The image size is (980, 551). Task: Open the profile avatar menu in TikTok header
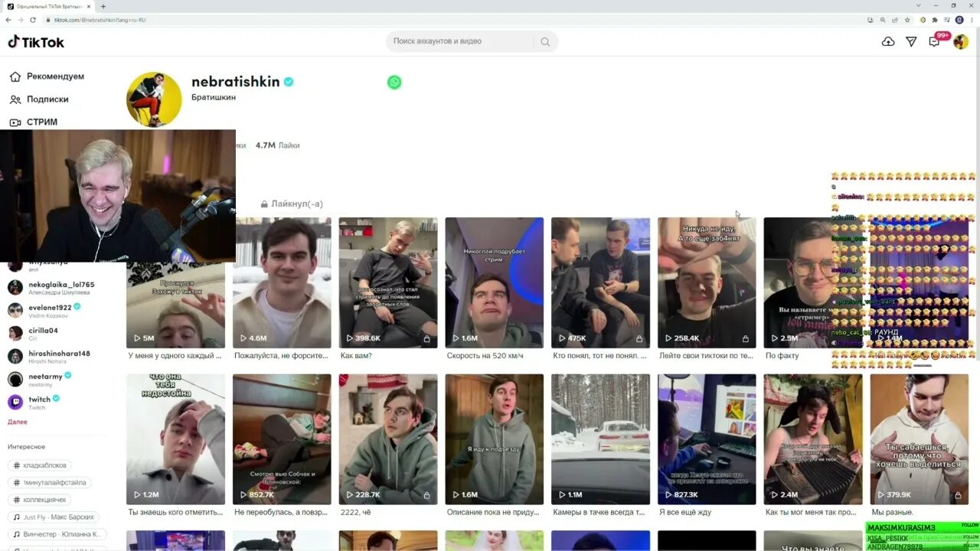961,41
